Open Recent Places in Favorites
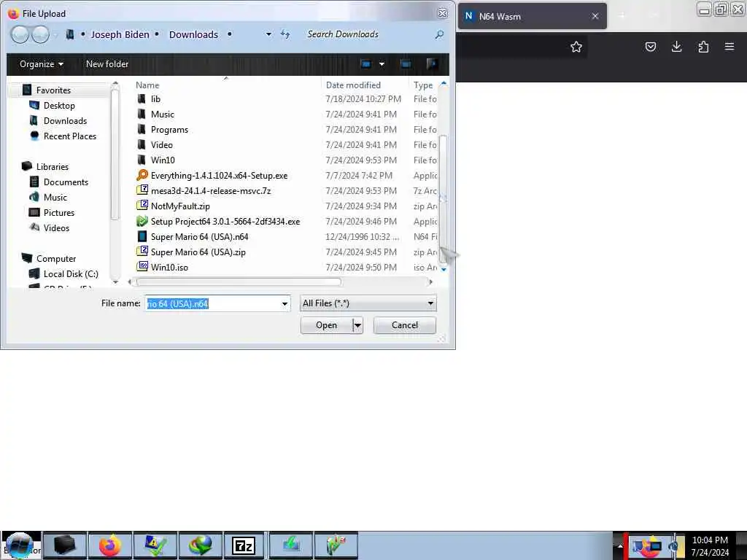This screenshot has width=747, height=560. coord(69,136)
